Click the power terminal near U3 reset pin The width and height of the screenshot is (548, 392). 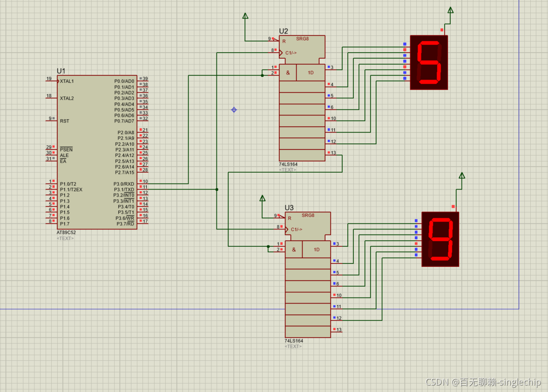pos(263,198)
